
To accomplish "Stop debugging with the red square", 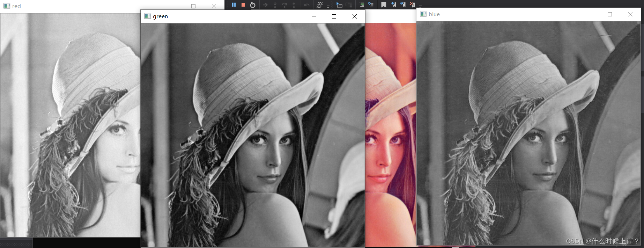I will (x=243, y=5).
